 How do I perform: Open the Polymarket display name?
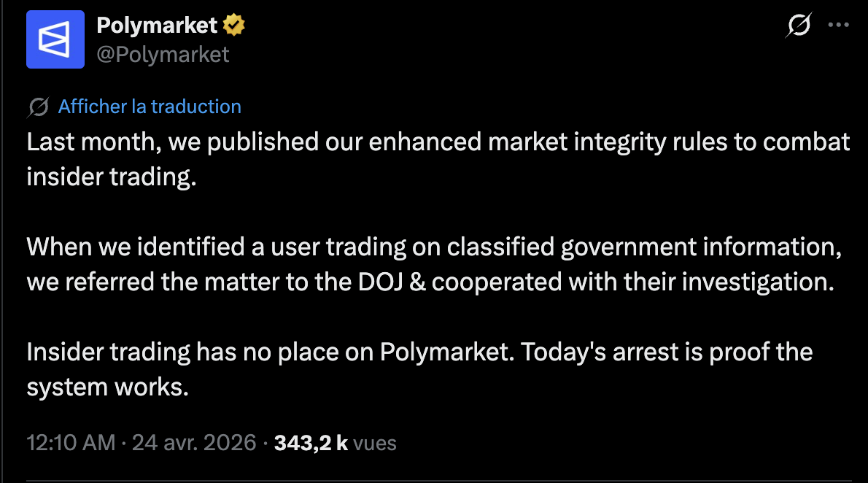pyautogui.click(x=157, y=26)
